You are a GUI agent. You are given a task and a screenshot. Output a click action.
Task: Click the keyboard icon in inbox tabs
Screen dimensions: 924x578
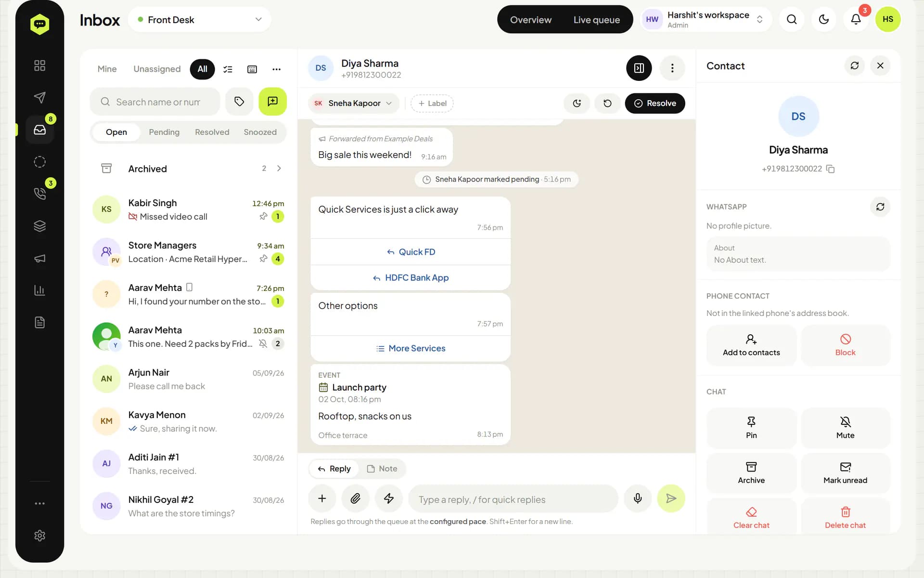pyautogui.click(x=252, y=69)
